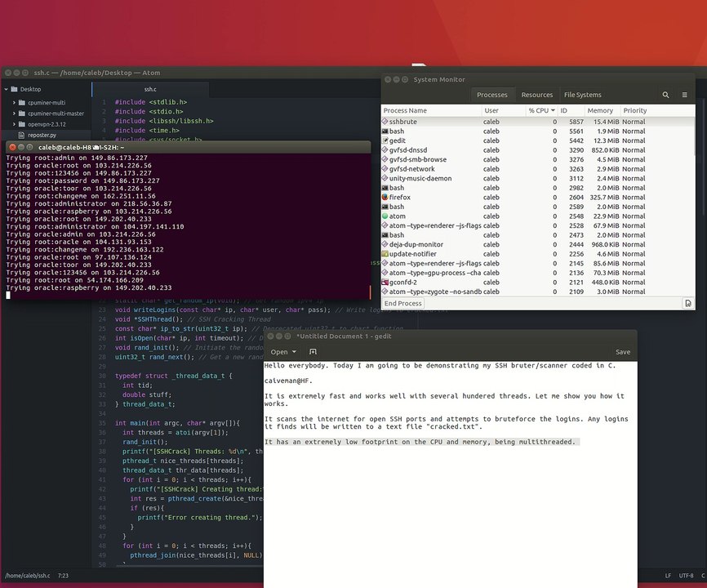Click the int main line in Atom
Screen dimensions: 707x588
pyautogui.click(x=178, y=423)
